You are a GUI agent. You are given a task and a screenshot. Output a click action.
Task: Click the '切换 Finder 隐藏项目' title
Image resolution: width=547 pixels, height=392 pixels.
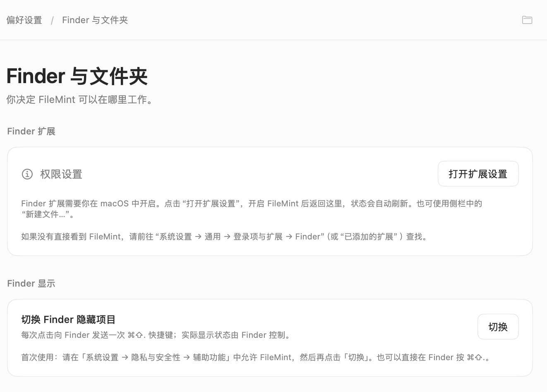click(x=68, y=319)
